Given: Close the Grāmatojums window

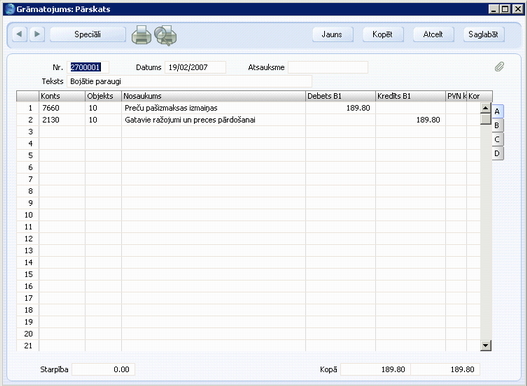Looking at the screenshot, I should point(518,9).
